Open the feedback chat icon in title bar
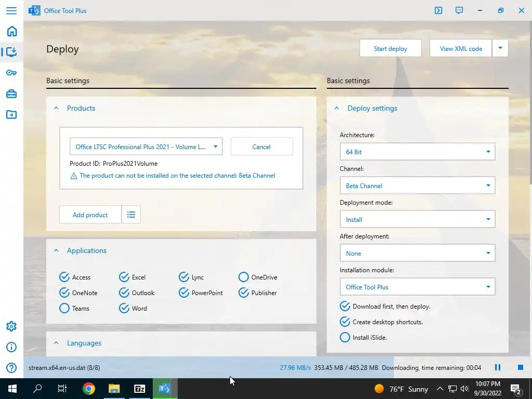This screenshot has height=399, width=532. coord(459,10)
